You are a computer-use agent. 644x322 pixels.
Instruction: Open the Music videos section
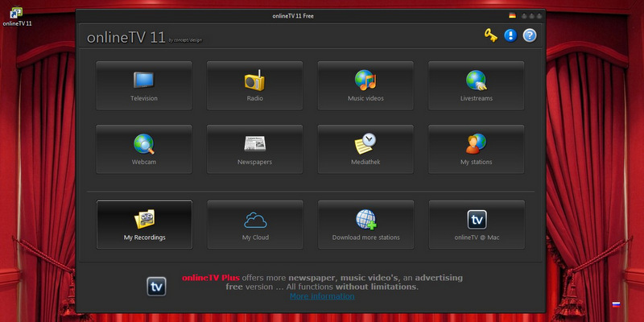(x=365, y=85)
